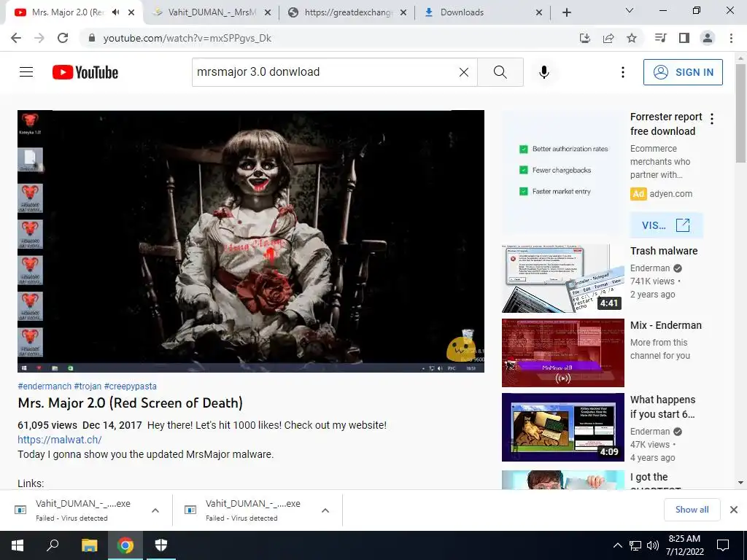Go to the YouTube logo home
Screen dimensions: 747x560
(x=85, y=72)
